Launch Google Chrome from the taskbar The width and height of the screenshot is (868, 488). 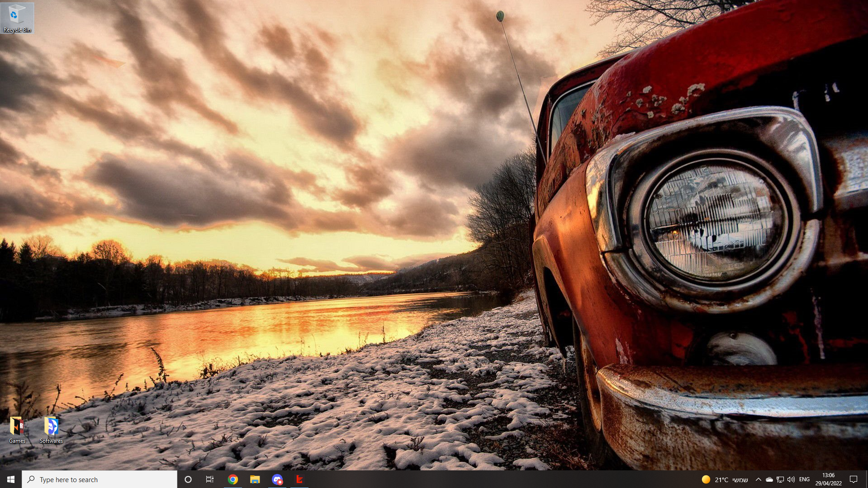(x=233, y=479)
